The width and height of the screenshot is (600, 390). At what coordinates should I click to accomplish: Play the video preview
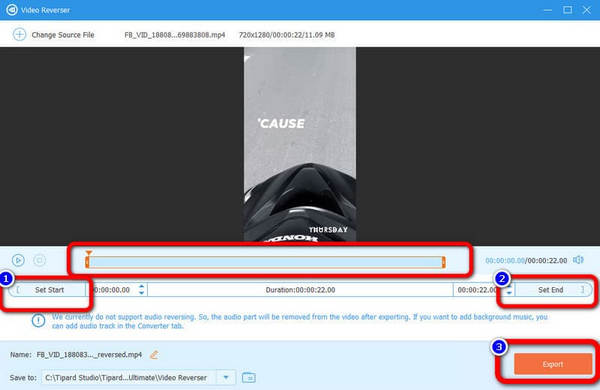pyautogui.click(x=18, y=260)
